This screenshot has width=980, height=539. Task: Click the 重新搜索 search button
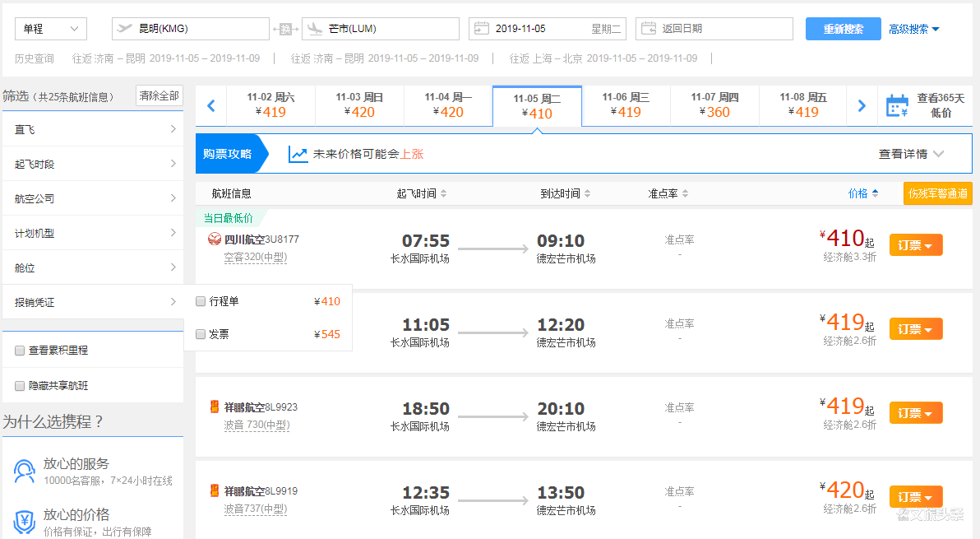(x=843, y=29)
